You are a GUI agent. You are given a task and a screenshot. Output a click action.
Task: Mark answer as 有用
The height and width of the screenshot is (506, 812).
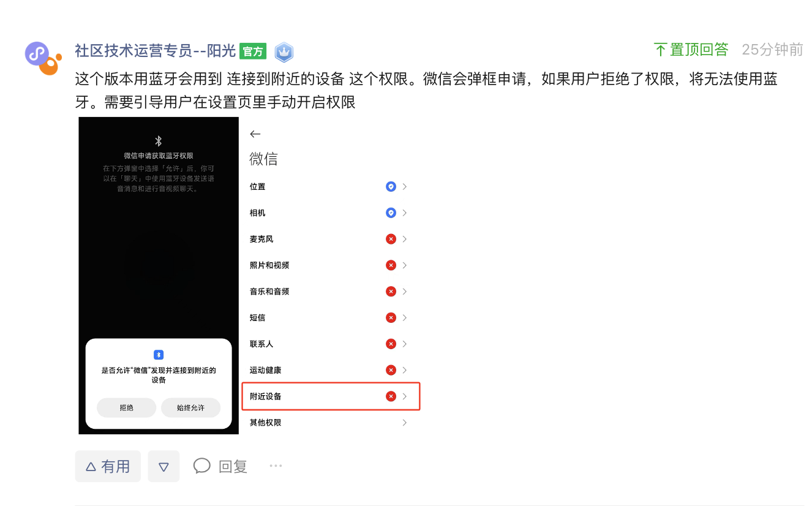click(108, 467)
